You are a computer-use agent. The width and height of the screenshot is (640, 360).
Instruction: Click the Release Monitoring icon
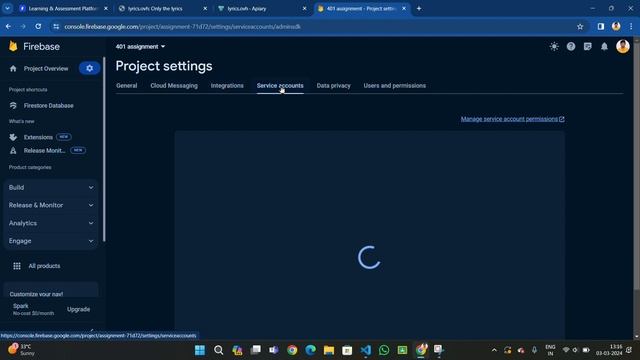[13, 151]
